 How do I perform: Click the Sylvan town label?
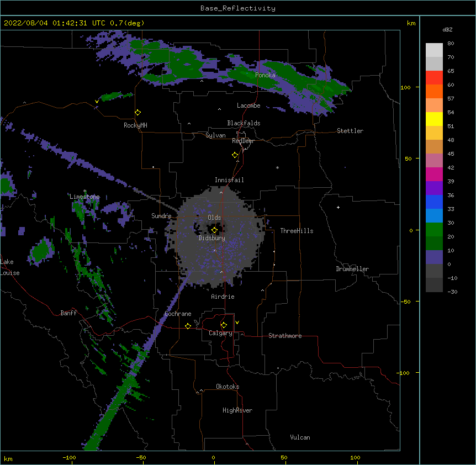click(x=215, y=135)
